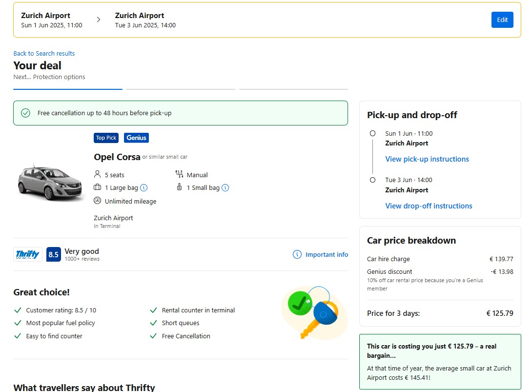Click the green free cancellation checkmark icon
This screenshot has width=532, height=392.
pyautogui.click(x=25, y=113)
